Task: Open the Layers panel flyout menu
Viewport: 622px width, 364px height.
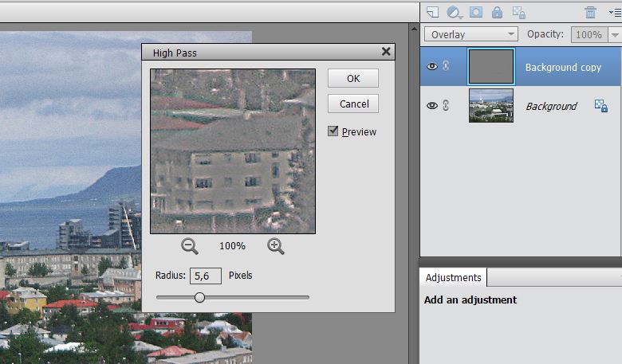Action: [x=616, y=13]
